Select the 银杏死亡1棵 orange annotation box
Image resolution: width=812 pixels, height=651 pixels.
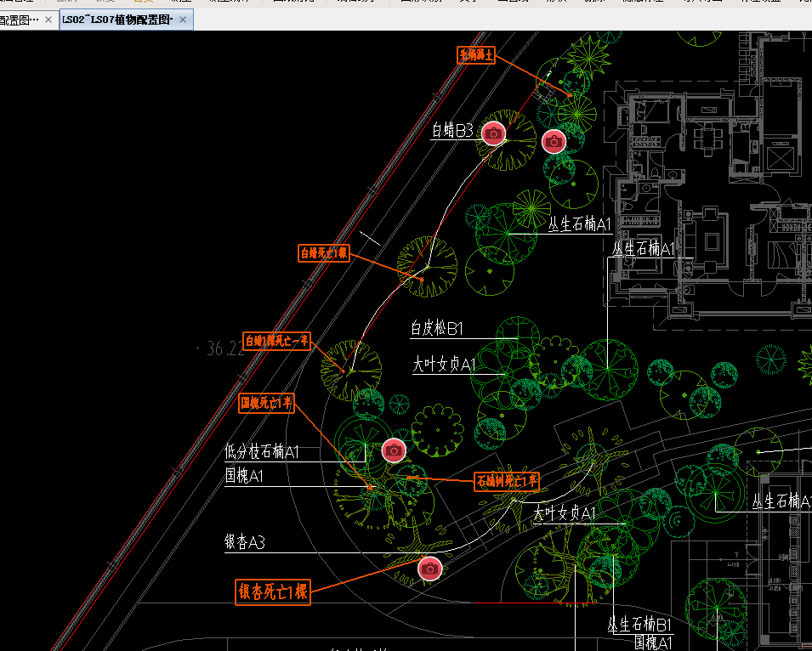[272, 592]
